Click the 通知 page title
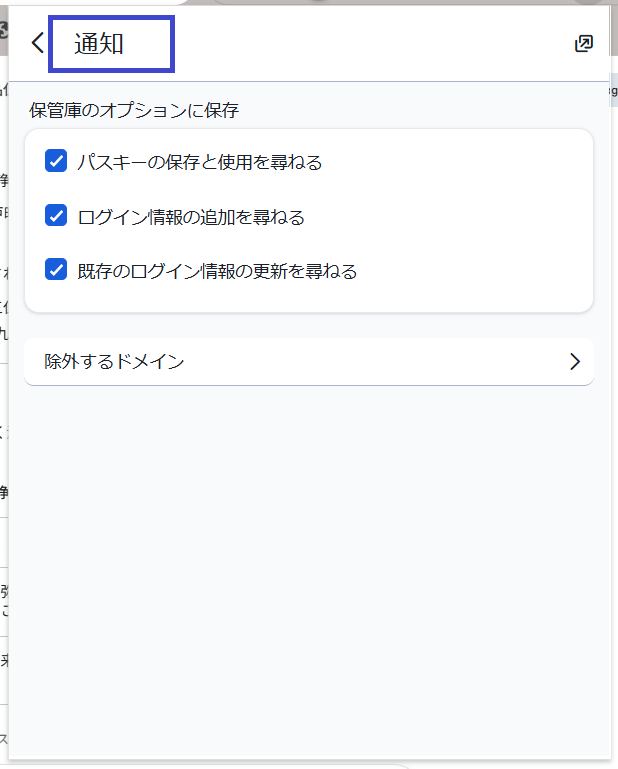Screen dimensions: 618x769 coord(99,44)
